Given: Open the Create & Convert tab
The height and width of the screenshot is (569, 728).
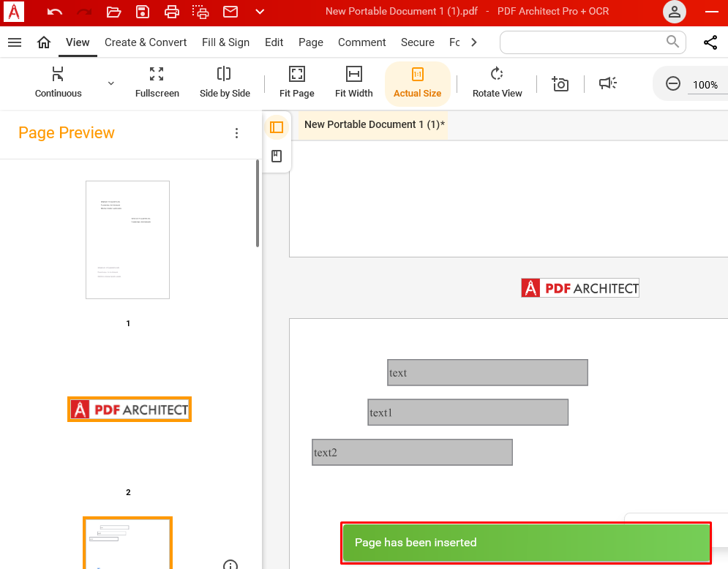Looking at the screenshot, I should pos(146,42).
